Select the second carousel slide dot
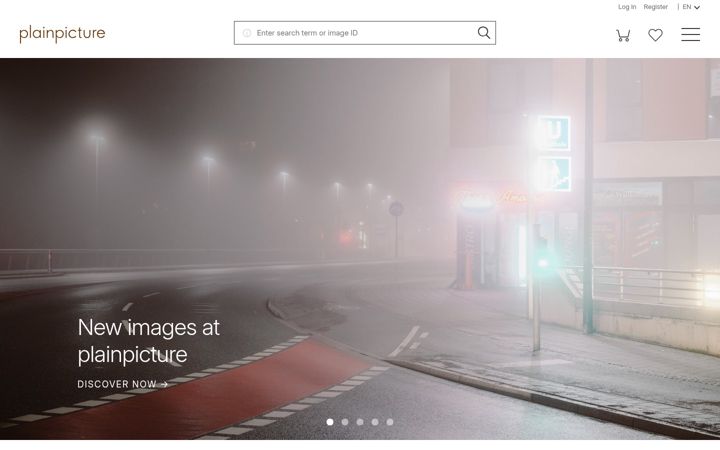 pyautogui.click(x=345, y=422)
